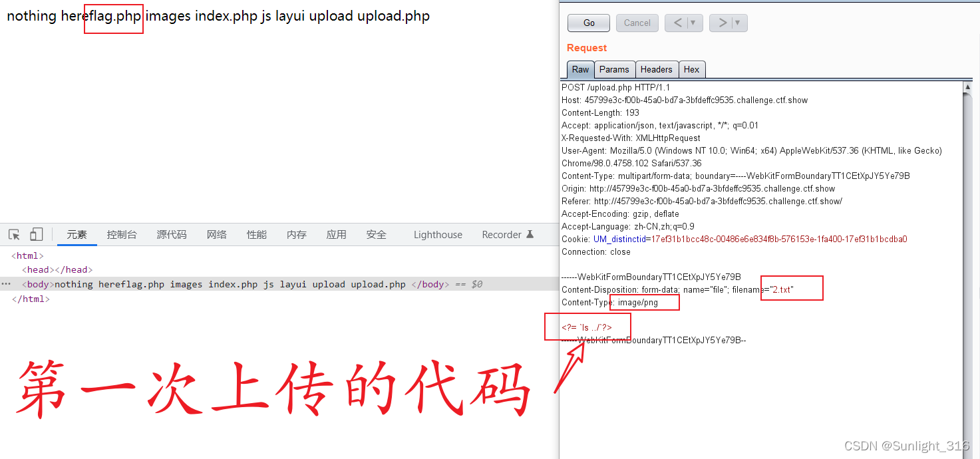Image resolution: width=980 pixels, height=459 pixels.
Task: Click the filename "2.txt" value
Action: [x=782, y=289]
